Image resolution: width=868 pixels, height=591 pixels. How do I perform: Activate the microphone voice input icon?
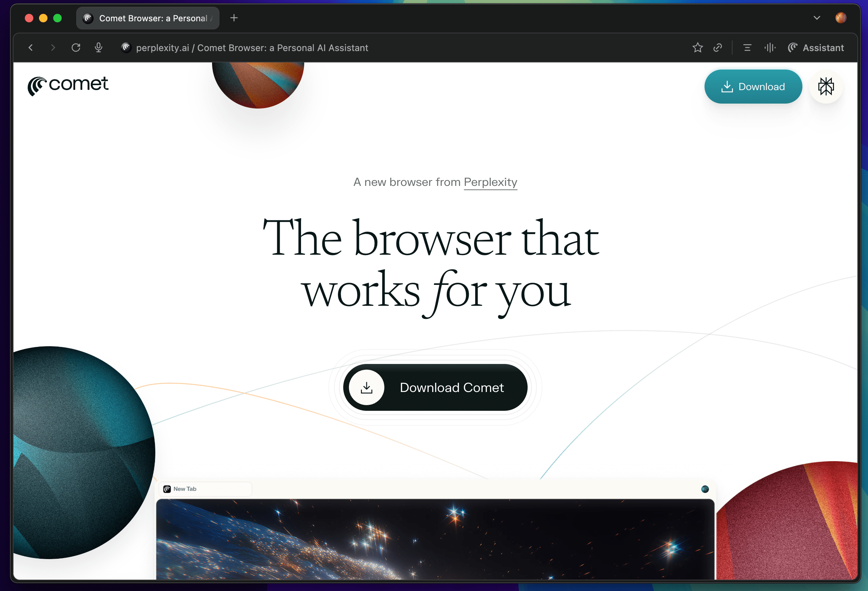pos(99,48)
